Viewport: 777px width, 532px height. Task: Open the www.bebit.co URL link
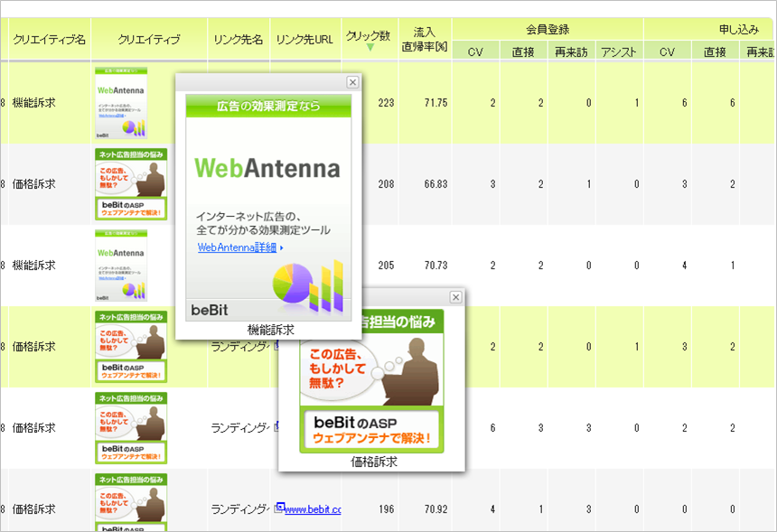[x=313, y=509]
